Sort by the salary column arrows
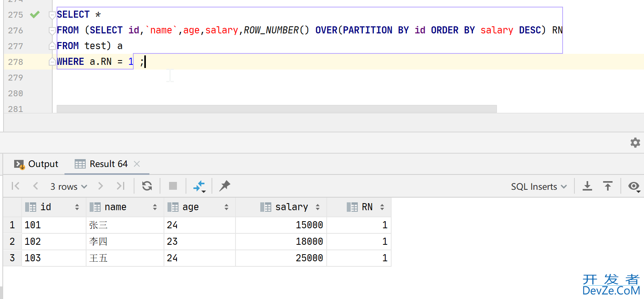Viewport: 644px width, 299px height. coord(318,207)
